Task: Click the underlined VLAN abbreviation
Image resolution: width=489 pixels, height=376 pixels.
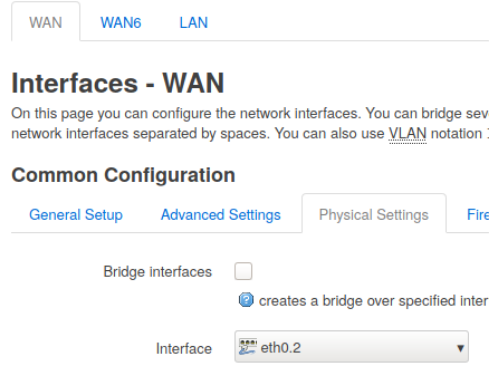Action: point(408,133)
